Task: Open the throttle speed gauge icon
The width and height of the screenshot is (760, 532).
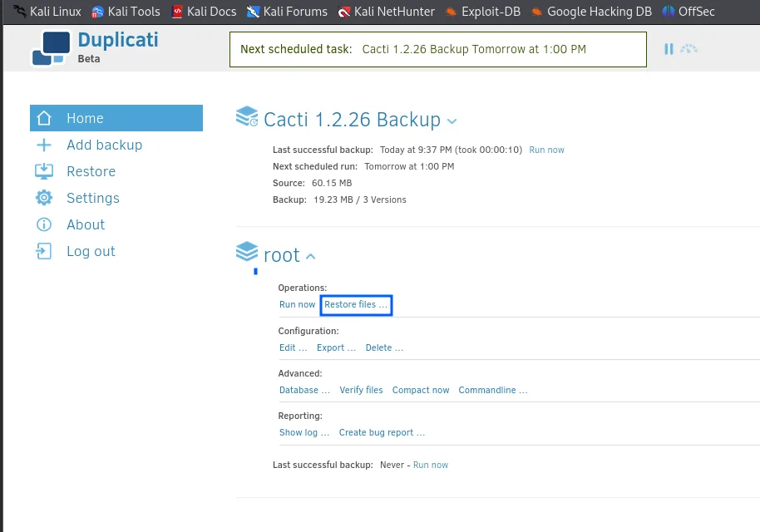Action: click(x=688, y=49)
